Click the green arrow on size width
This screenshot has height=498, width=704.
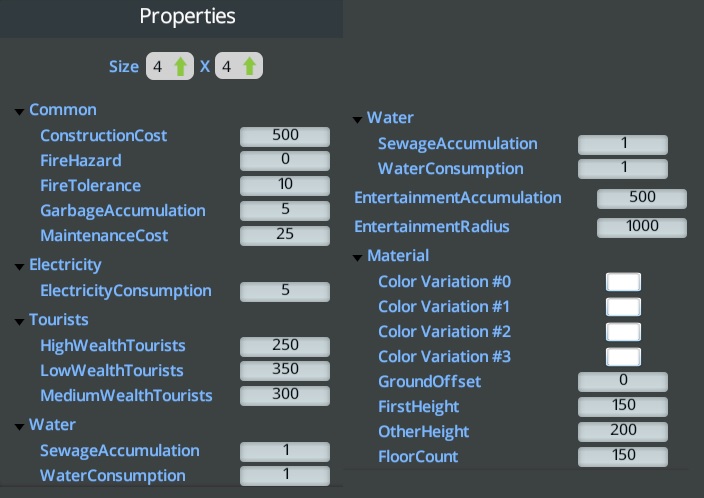click(x=181, y=67)
